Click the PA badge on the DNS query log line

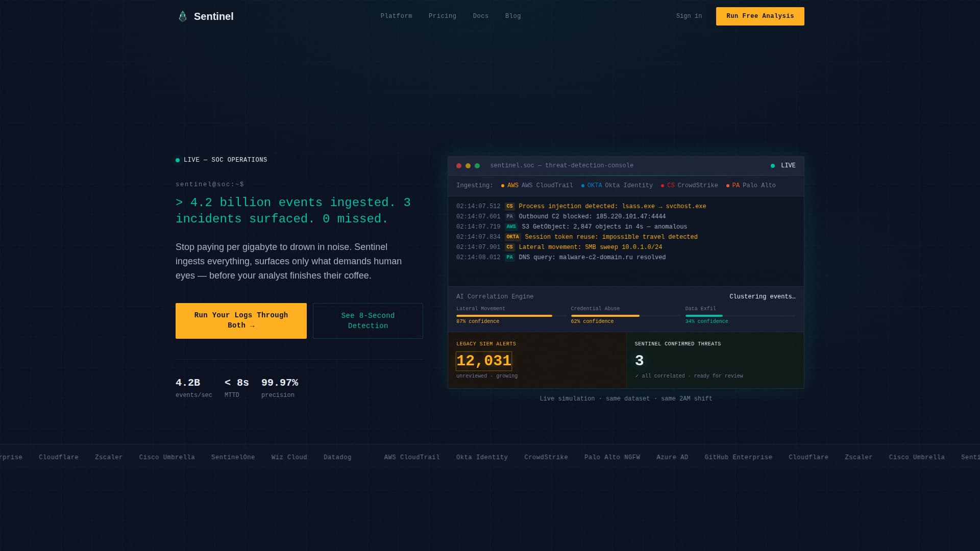coord(509,257)
